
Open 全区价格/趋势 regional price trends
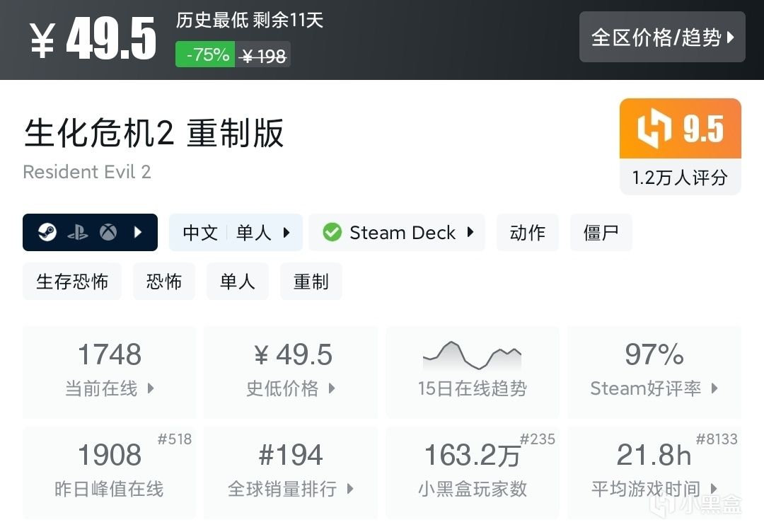coord(662,37)
